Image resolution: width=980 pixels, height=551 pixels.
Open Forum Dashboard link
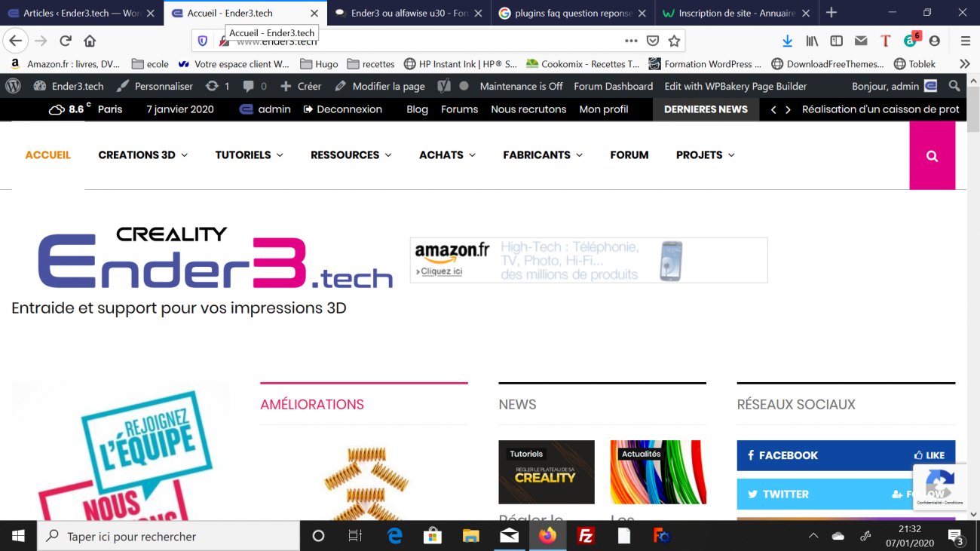tap(614, 86)
